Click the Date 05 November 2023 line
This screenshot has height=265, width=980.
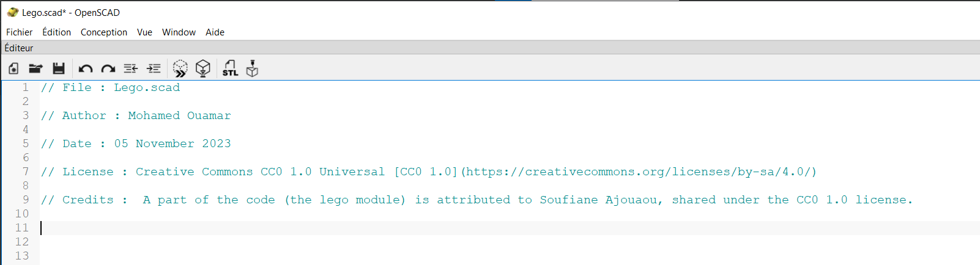(x=136, y=143)
